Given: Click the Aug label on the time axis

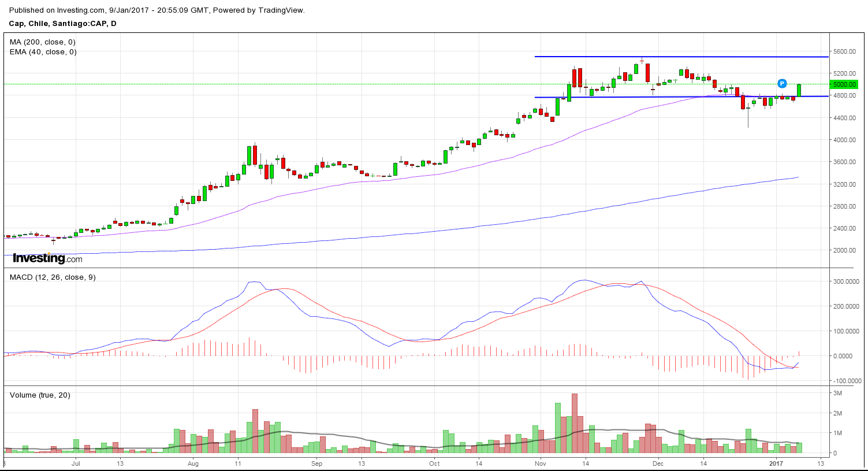Looking at the screenshot, I should click(193, 463).
